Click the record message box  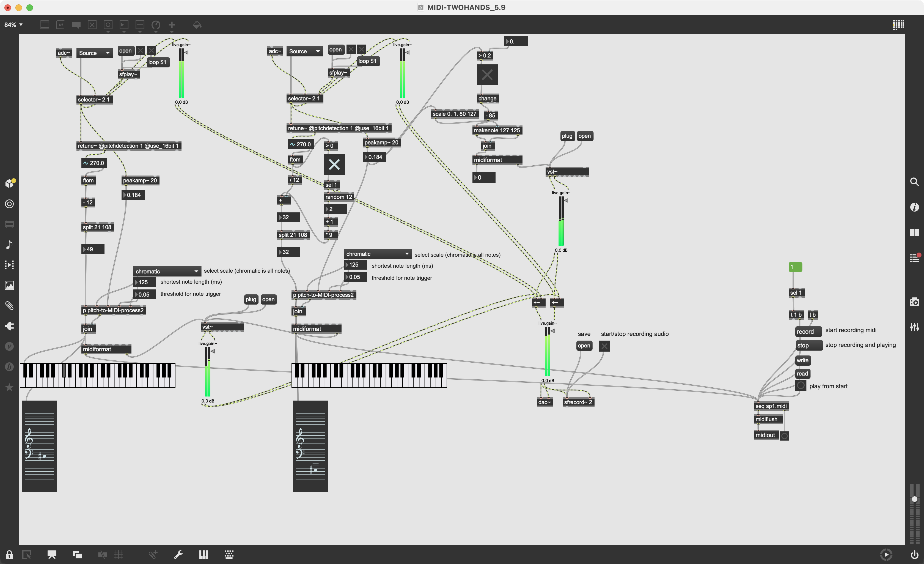808,332
